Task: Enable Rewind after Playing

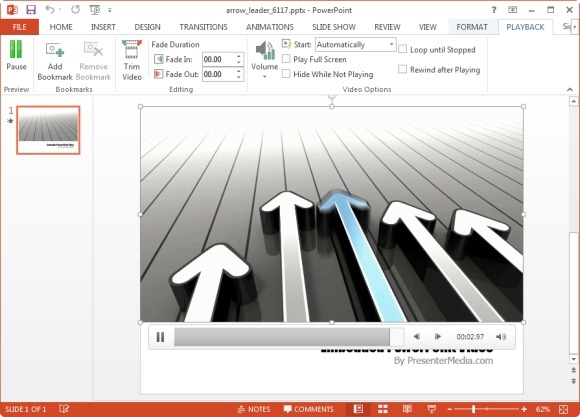Action: pos(402,69)
